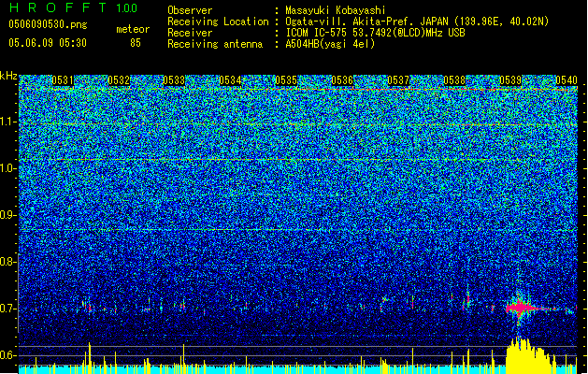Image resolution: width=588 pixels, height=374 pixels.
Task: Click the 0536 time marker
Action: 342,80
